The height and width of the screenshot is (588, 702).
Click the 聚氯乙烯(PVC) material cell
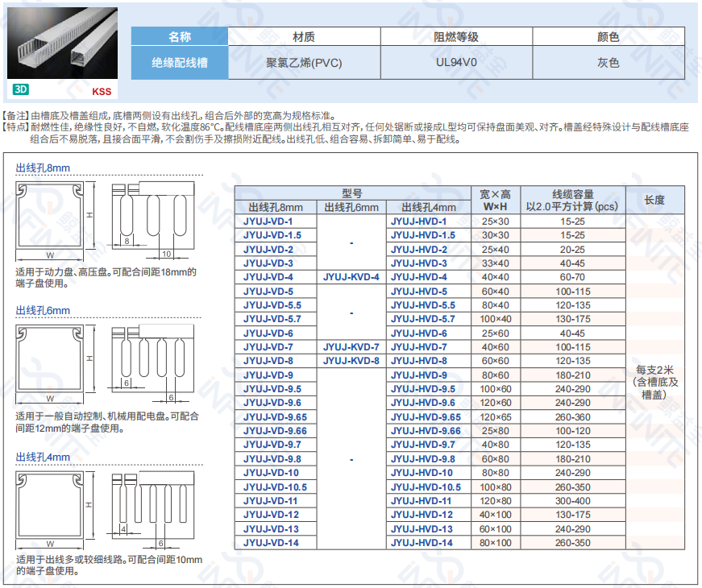click(304, 62)
